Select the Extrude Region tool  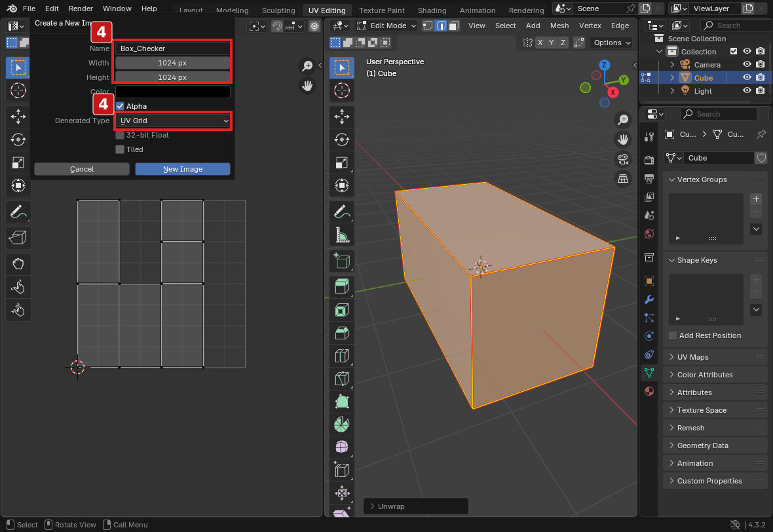342,286
